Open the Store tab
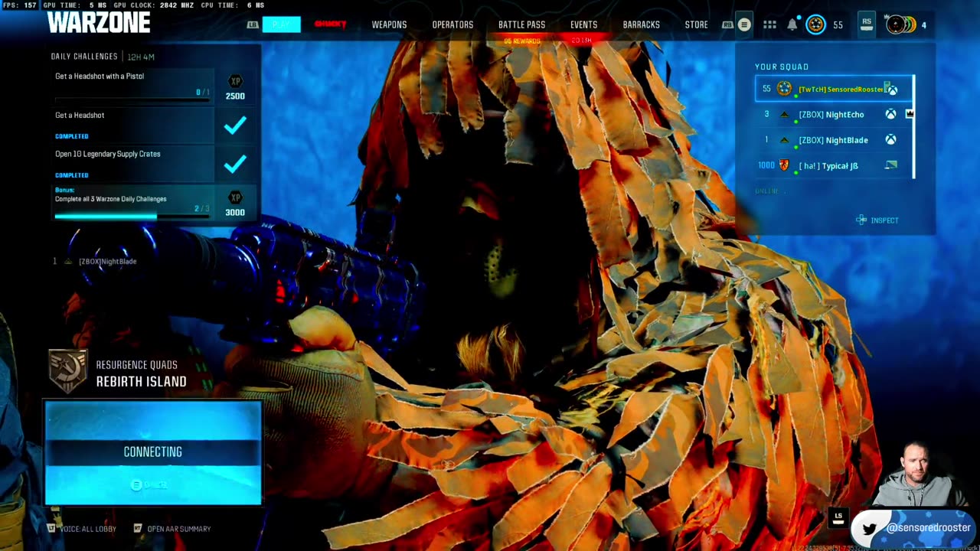This screenshot has height=551, width=980. [696, 24]
